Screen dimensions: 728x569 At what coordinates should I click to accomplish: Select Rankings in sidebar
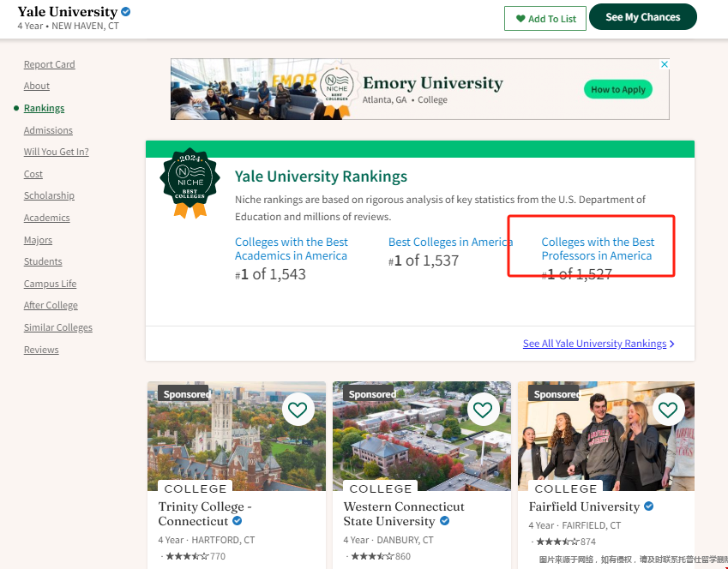(x=44, y=108)
